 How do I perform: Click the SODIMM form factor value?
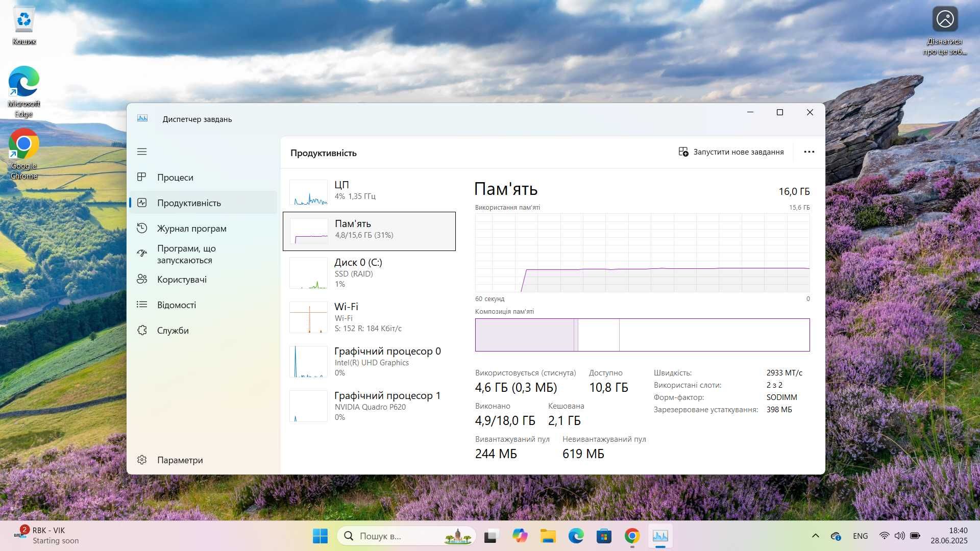coord(781,397)
